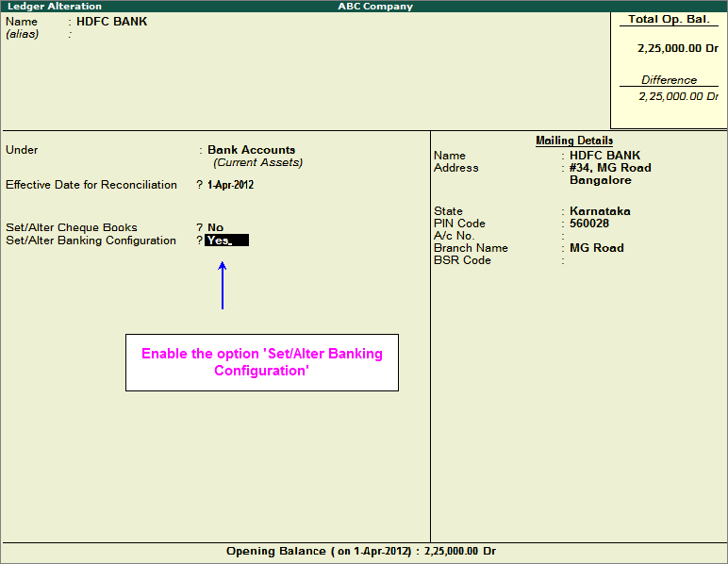
Task: Click the 'Set/Alter Banking Configuration' label
Action: point(91,241)
